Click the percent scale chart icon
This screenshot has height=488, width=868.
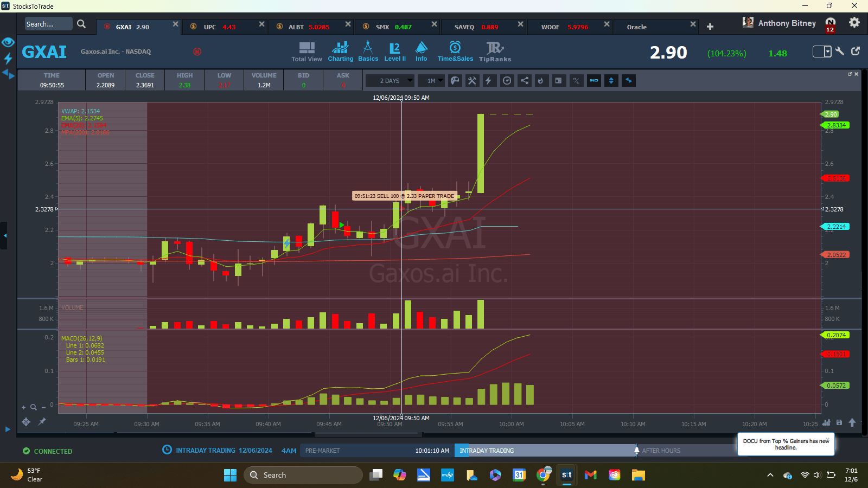(576, 81)
